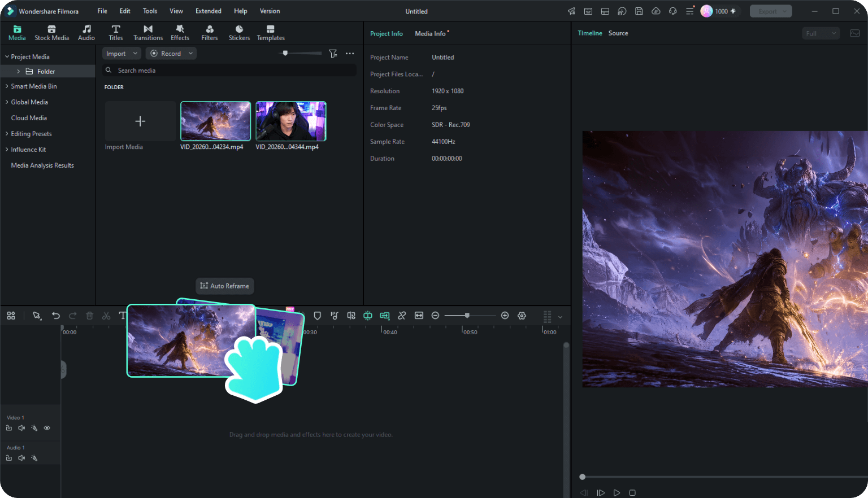The height and width of the screenshot is (498, 868).
Task: Click the redo arrow
Action: [x=72, y=316]
